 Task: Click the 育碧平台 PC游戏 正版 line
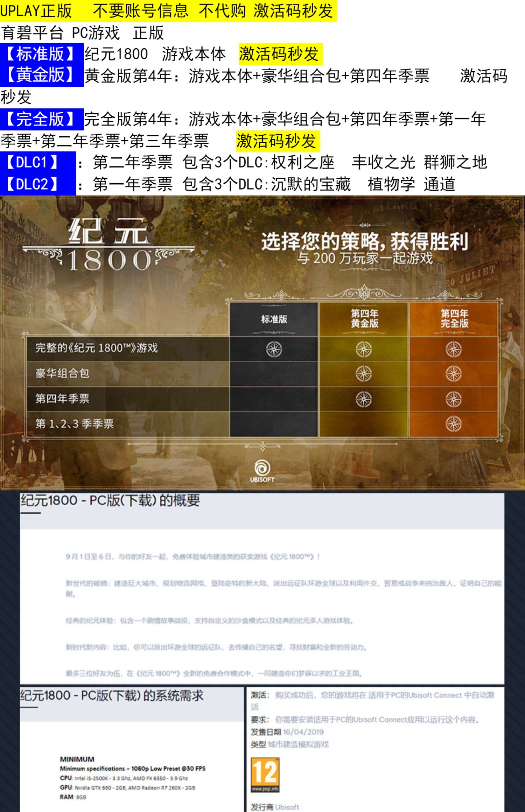coord(83,33)
